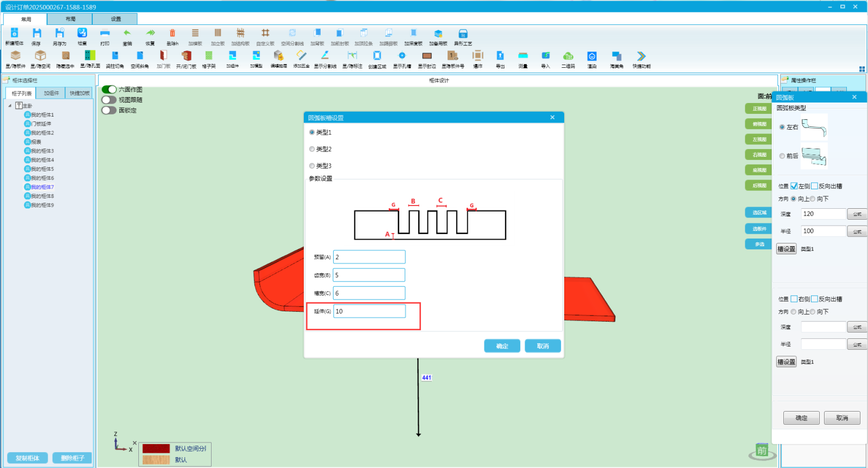This screenshot has width=868, height=468.
Task: Collapse the 主卧 tree node
Action: pyautogui.click(x=10, y=106)
